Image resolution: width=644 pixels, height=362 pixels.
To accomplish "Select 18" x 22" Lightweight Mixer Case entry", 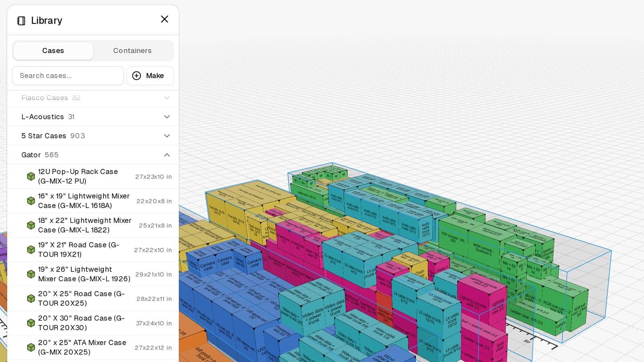I will pyautogui.click(x=93, y=225).
